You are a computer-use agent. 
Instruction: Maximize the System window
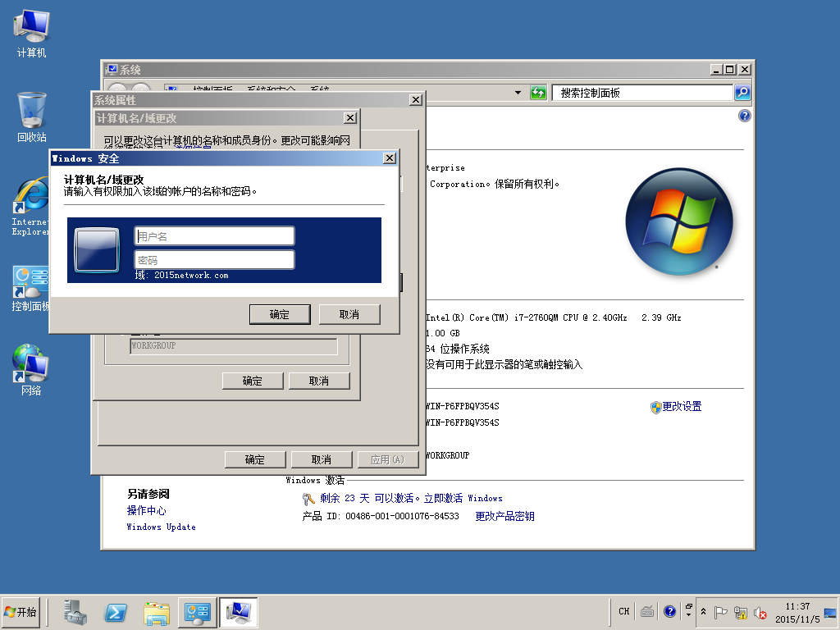[729, 69]
